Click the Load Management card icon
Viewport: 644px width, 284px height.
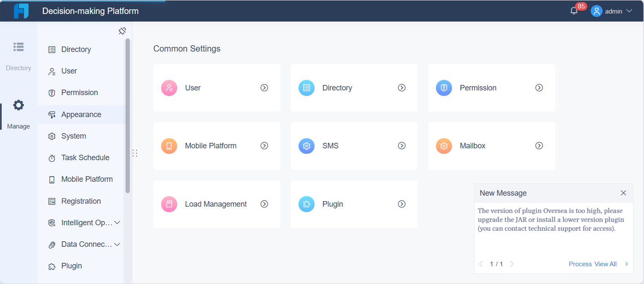click(x=169, y=204)
